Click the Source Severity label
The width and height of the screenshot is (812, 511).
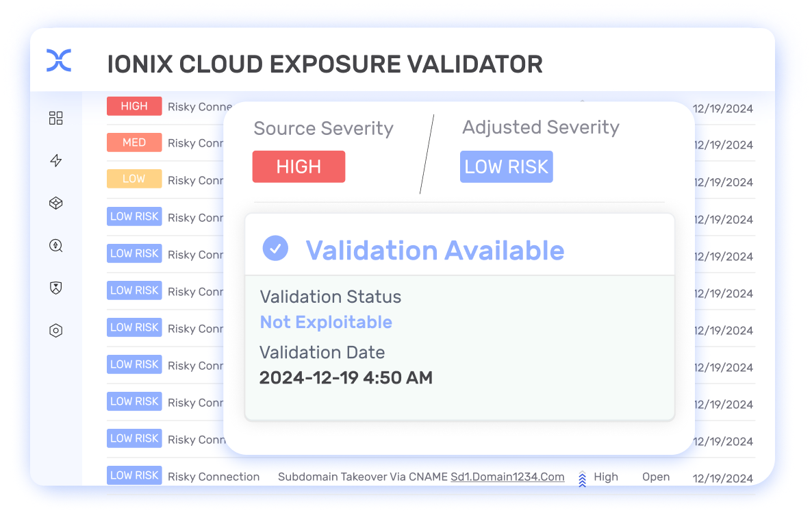[324, 129]
